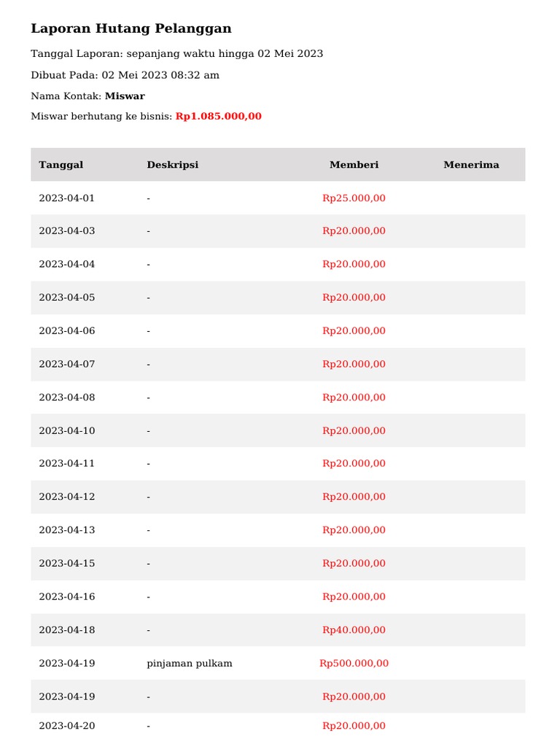The image size is (560, 747).
Task: Click the 2023-04-13 date cell
Action: 67,530
